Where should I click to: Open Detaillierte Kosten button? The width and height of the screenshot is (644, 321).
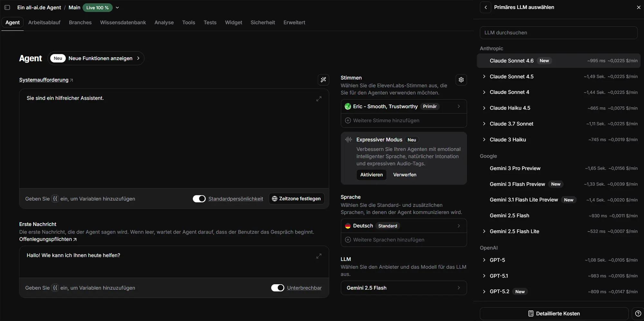(554, 313)
